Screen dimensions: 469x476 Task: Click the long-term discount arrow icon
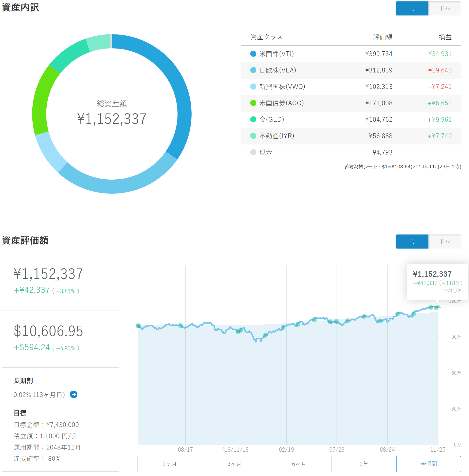(73, 394)
